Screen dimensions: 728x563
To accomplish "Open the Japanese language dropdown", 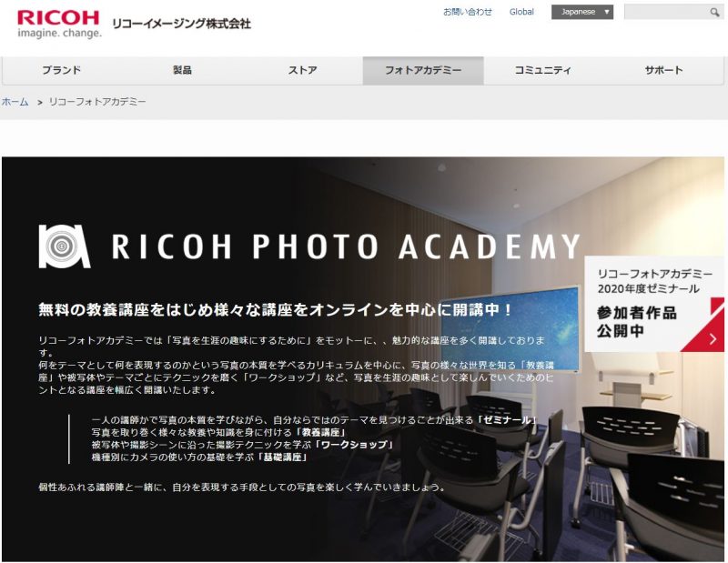I will pyautogui.click(x=581, y=12).
